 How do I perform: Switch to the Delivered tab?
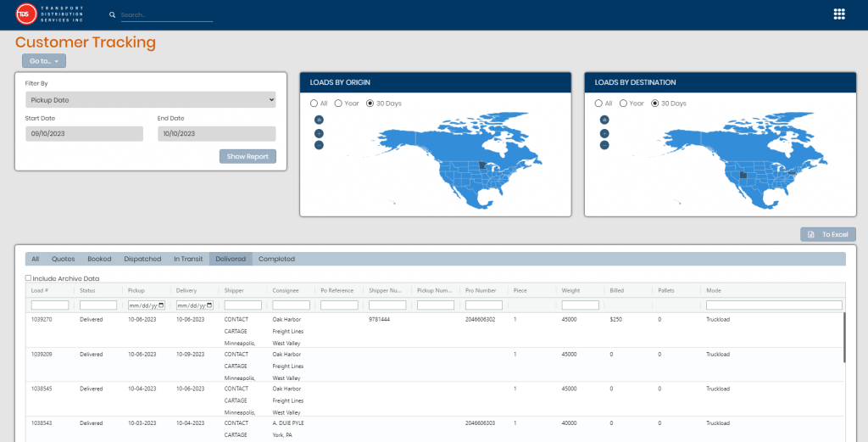pyautogui.click(x=231, y=259)
